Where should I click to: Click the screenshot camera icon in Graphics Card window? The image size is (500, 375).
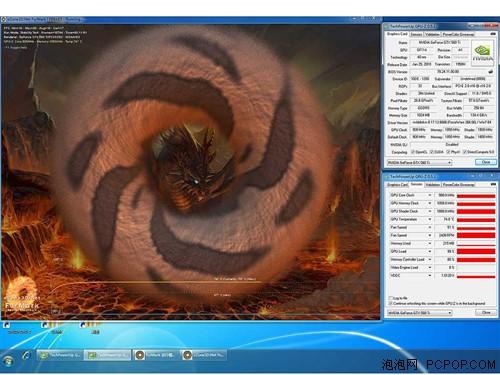coord(493,34)
